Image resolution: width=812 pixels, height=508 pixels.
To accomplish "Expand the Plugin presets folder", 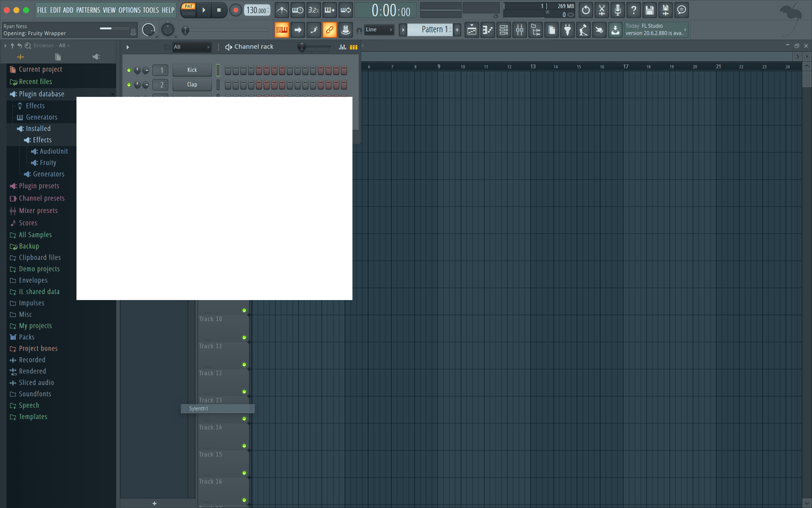I will tap(39, 186).
